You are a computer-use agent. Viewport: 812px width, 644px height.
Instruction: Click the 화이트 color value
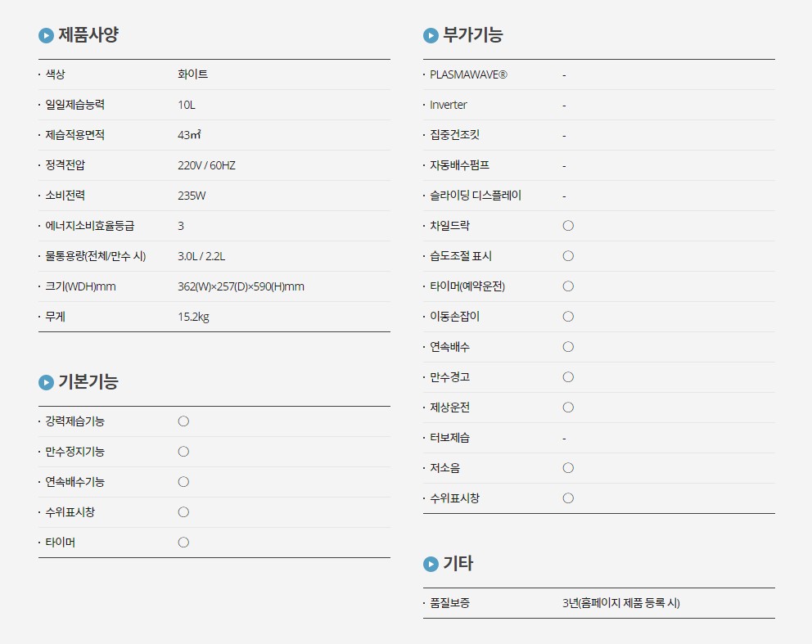(x=192, y=74)
